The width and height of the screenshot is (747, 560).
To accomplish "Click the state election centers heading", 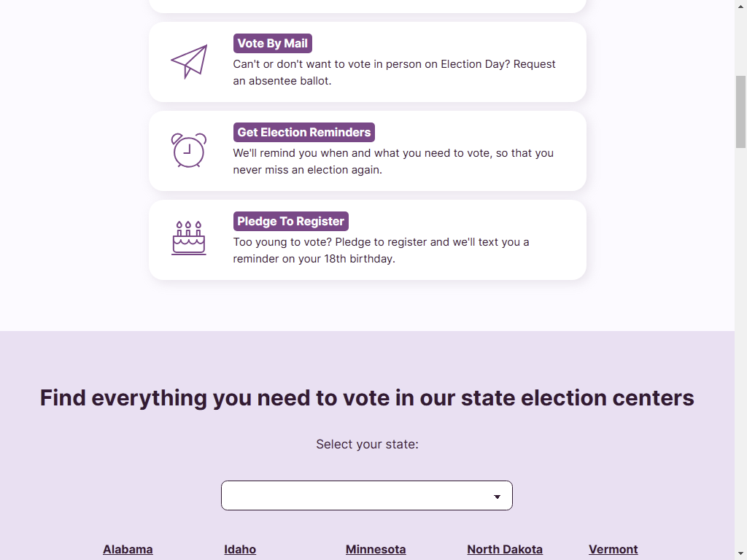I will tap(367, 398).
